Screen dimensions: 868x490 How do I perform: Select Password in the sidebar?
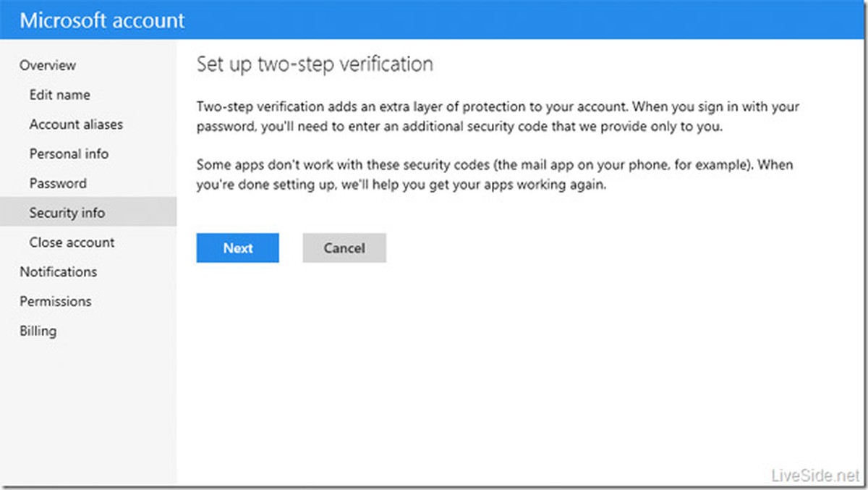point(58,184)
